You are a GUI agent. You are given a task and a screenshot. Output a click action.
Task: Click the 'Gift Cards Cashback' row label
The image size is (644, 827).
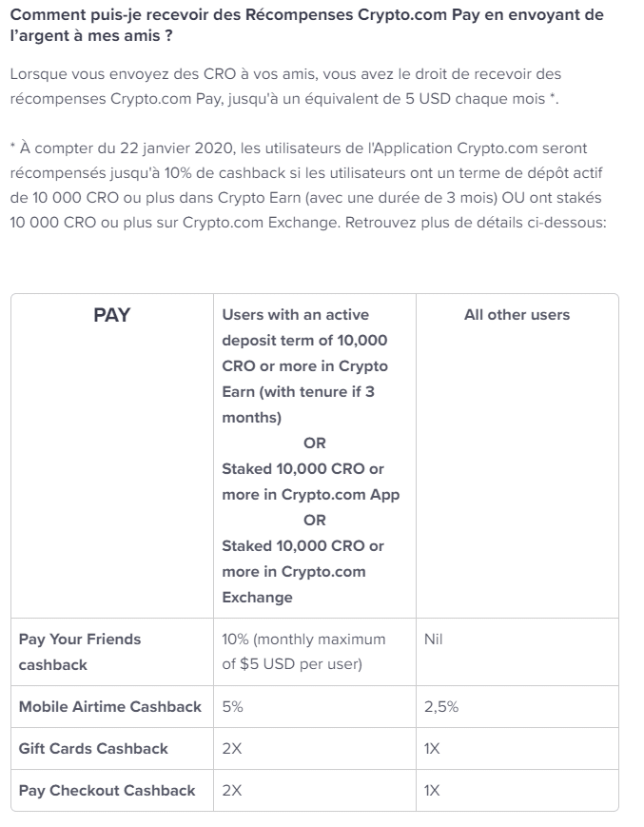click(93, 748)
